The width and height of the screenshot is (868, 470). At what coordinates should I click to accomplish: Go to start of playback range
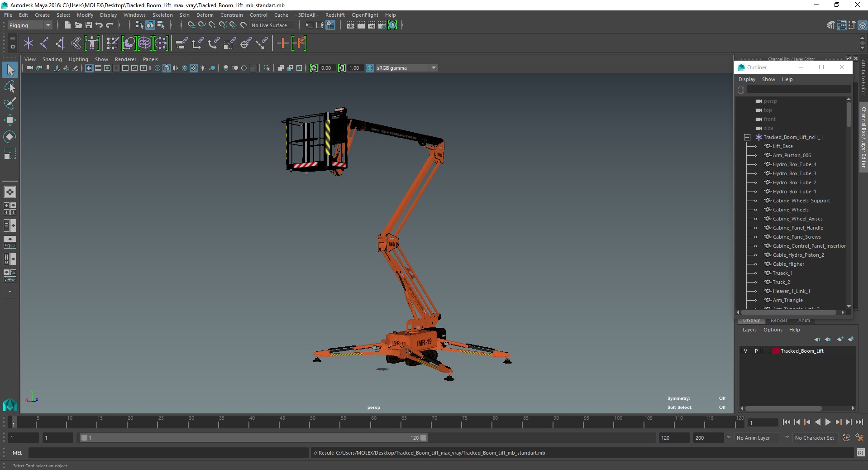(786, 422)
